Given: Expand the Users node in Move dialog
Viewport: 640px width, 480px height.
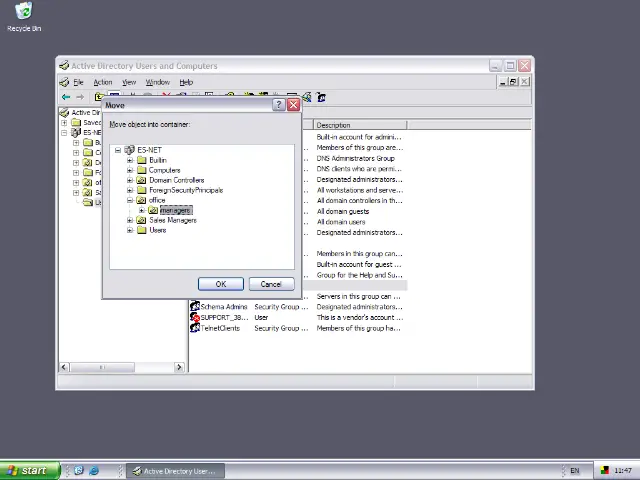Looking at the screenshot, I should pyautogui.click(x=130, y=230).
